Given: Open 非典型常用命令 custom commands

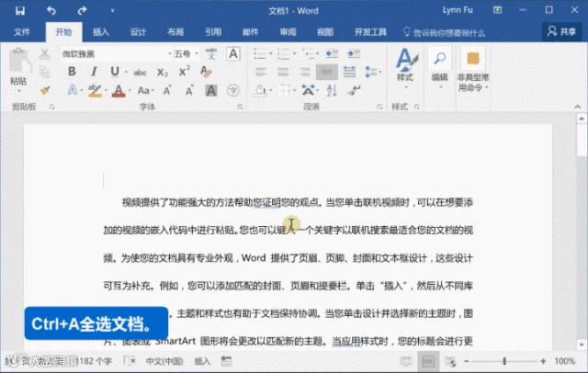Looking at the screenshot, I should 473,70.
